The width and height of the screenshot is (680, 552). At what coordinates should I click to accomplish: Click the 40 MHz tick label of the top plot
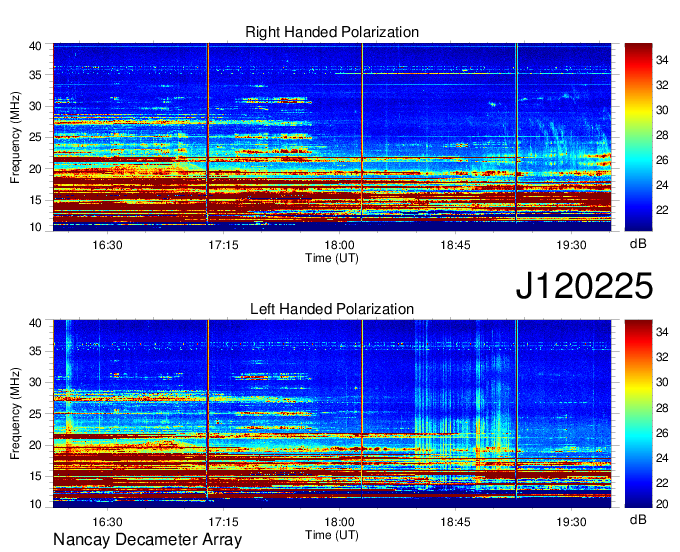[x=35, y=46]
